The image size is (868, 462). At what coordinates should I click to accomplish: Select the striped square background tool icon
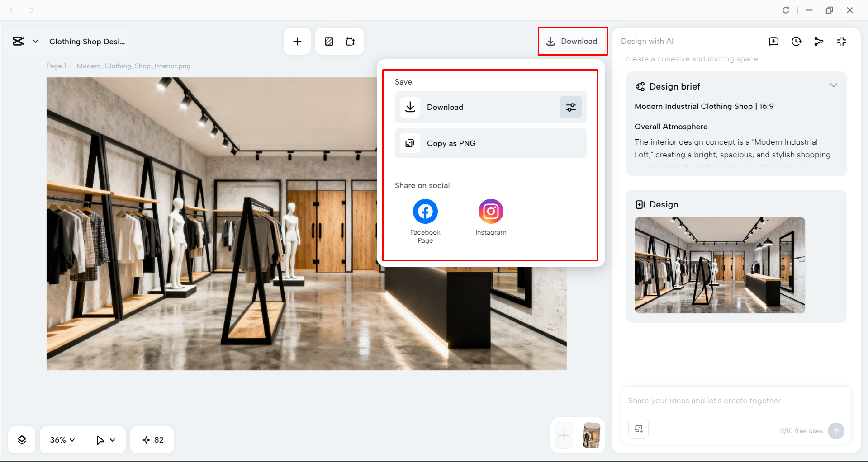(329, 42)
